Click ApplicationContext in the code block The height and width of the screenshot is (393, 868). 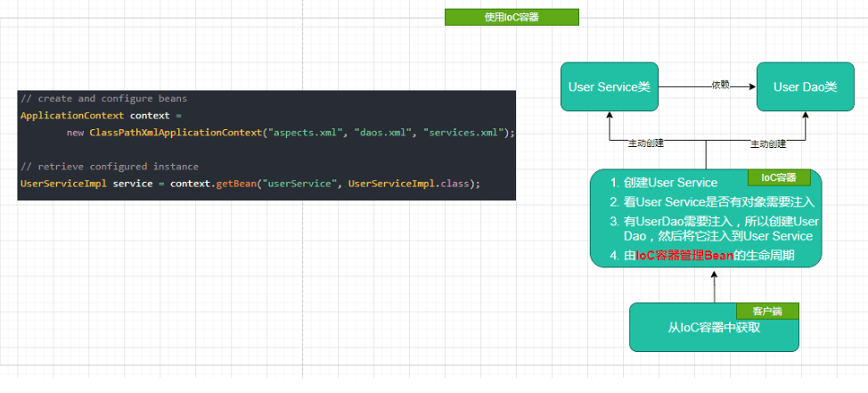71,116
